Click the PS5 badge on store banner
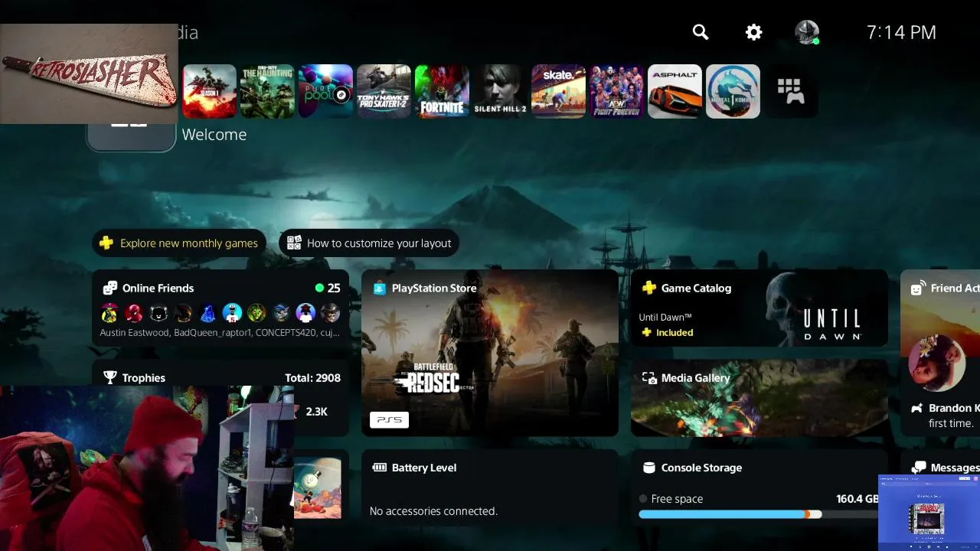Viewport: 980px width, 551px height. pos(389,419)
